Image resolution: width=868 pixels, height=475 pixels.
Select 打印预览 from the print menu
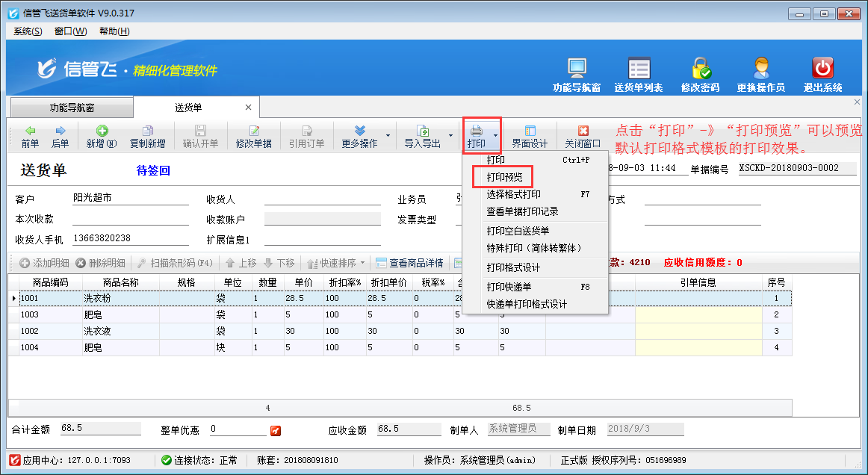[x=503, y=176]
